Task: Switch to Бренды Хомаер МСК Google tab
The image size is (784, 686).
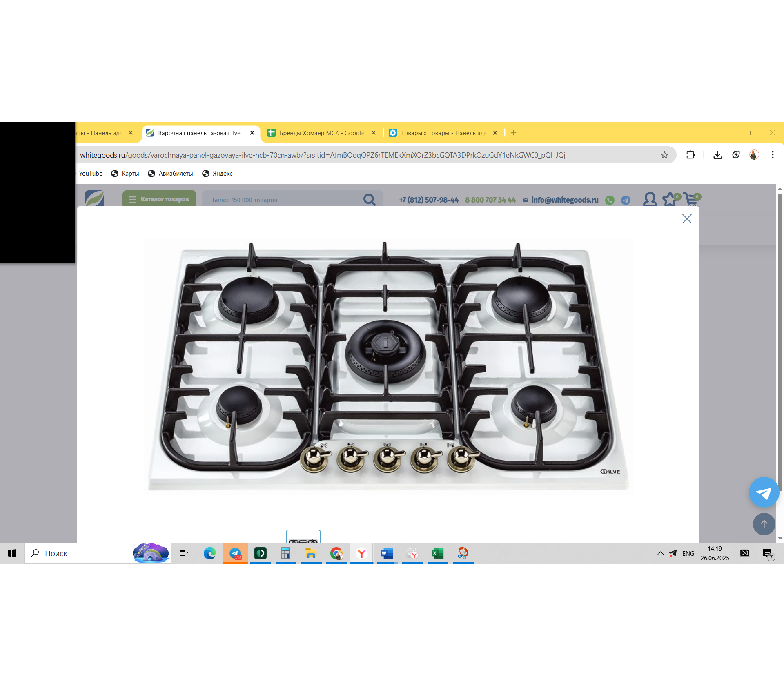Action: coord(321,133)
